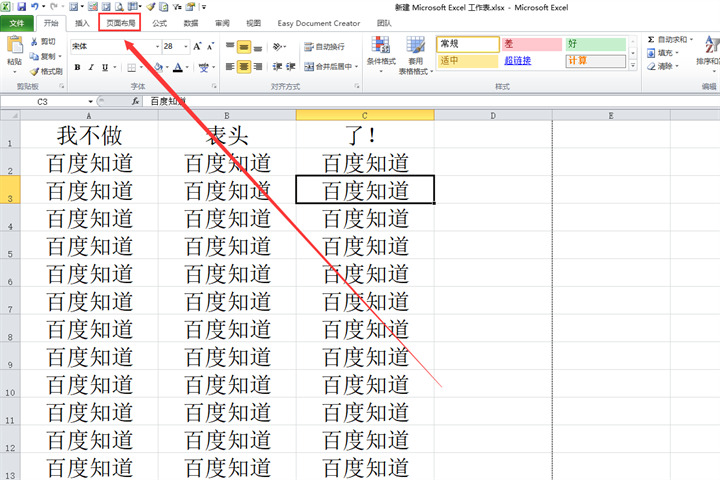
Task: Copy selection using 复制 icon
Action: (x=34, y=56)
